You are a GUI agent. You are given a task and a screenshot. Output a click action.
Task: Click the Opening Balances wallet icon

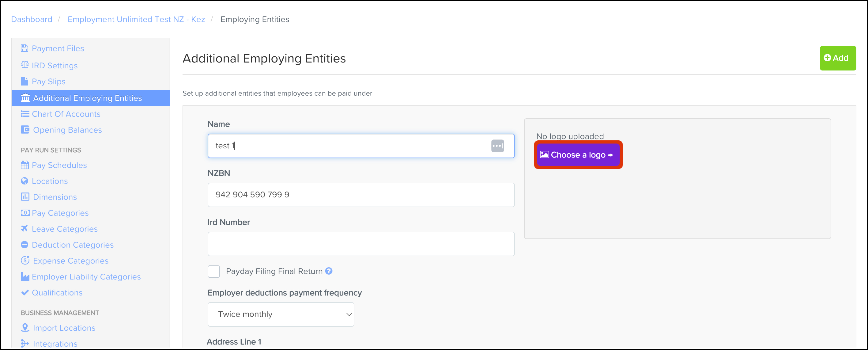[x=25, y=130]
